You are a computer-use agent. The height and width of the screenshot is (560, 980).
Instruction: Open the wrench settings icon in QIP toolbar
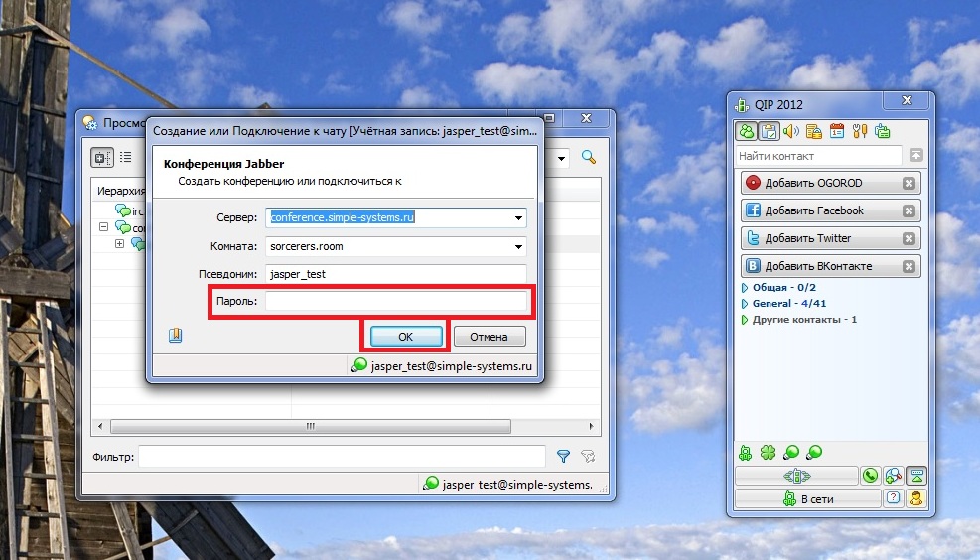coord(860,131)
